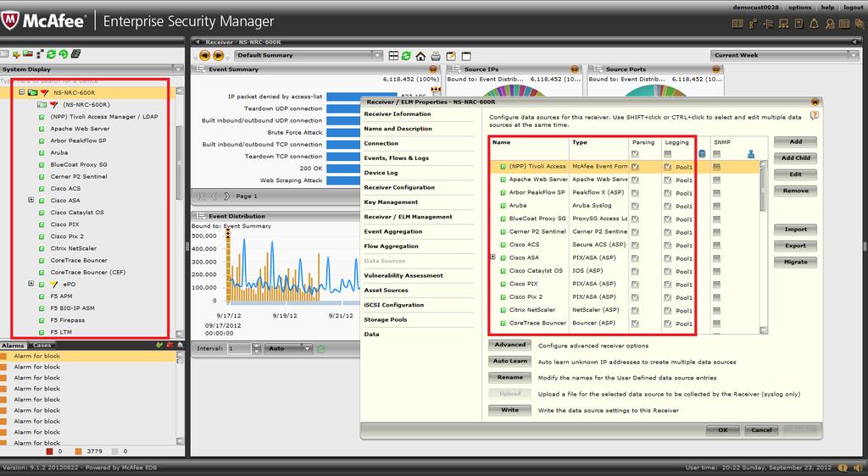Click the Export button

(795, 246)
